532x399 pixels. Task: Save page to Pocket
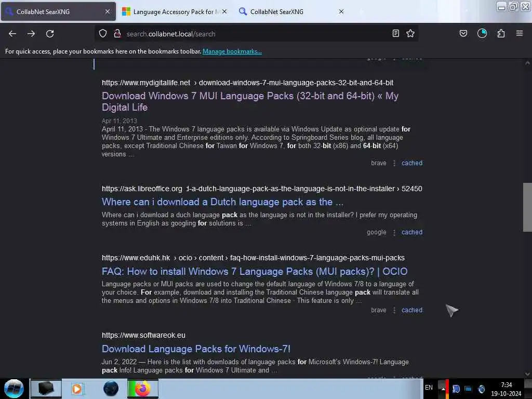(x=463, y=33)
